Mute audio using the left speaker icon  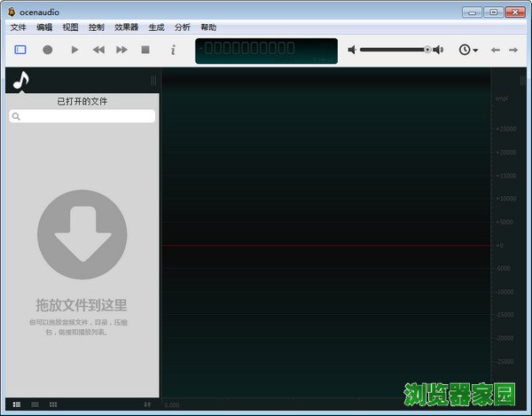[352, 51]
